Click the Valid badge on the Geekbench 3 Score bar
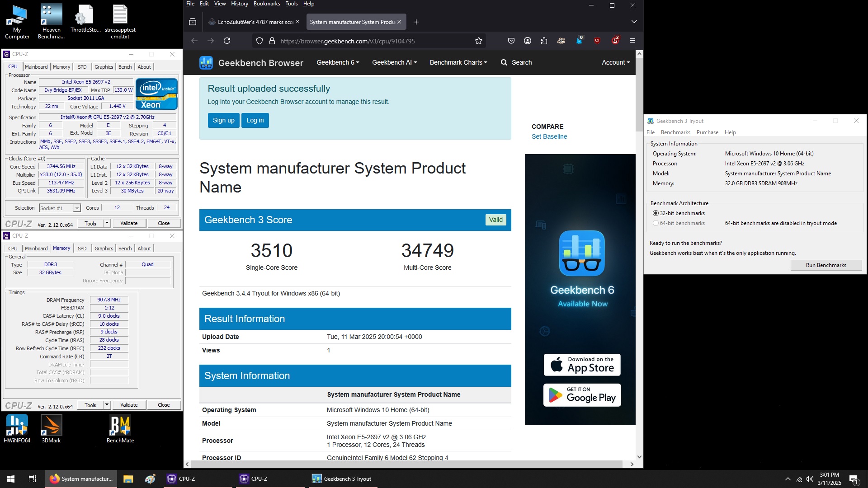The width and height of the screenshot is (868, 488). point(495,220)
